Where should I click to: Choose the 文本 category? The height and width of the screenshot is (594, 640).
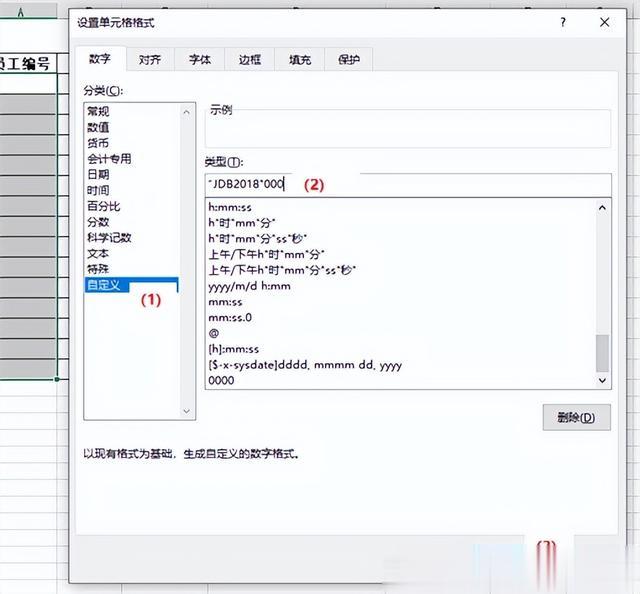pyautogui.click(x=98, y=253)
